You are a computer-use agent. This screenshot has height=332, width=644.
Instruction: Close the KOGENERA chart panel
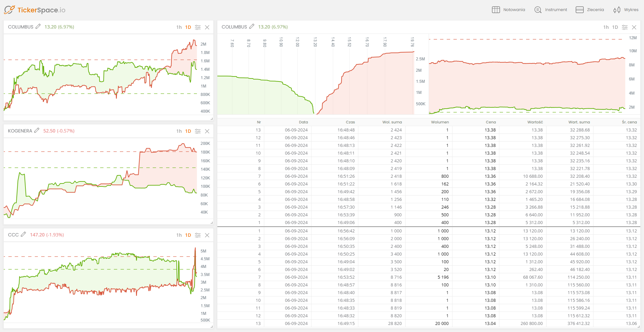(x=207, y=131)
